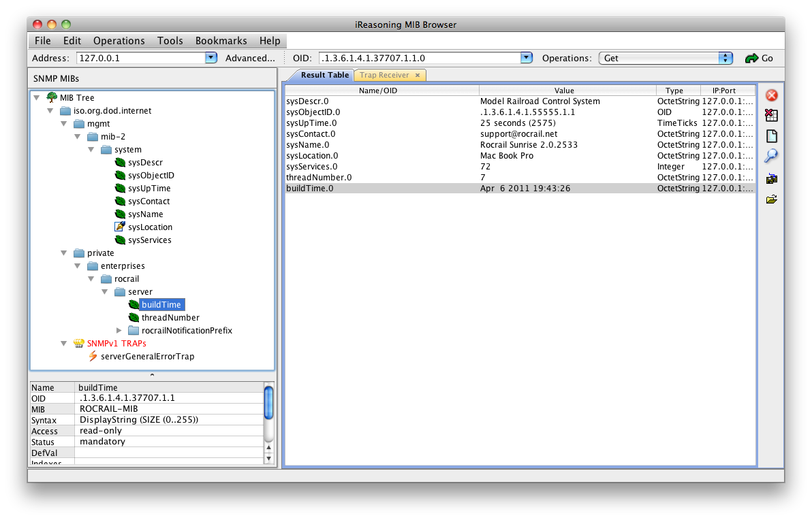812x520 pixels.
Task: Click the document page icon in right toolbar
Action: click(x=772, y=136)
